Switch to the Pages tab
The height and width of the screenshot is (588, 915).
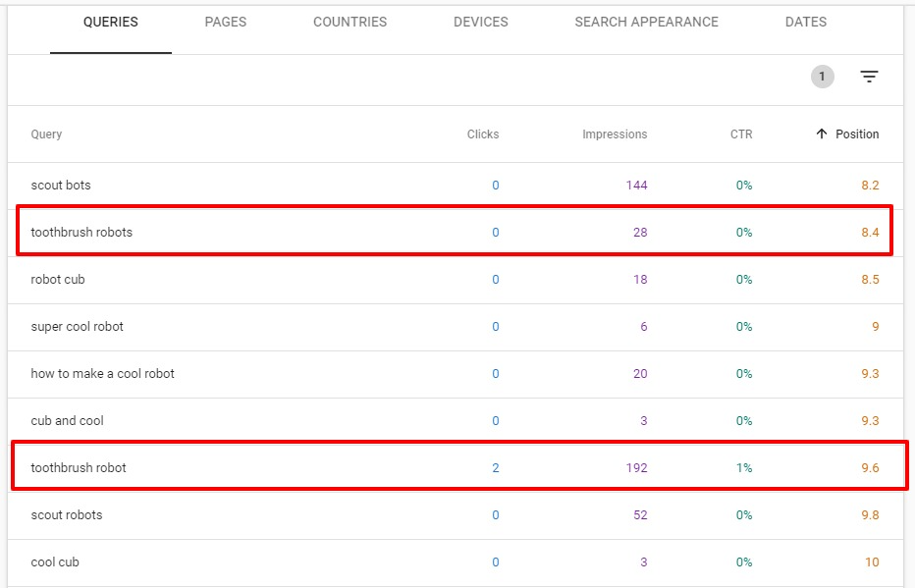click(x=226, y=22)
